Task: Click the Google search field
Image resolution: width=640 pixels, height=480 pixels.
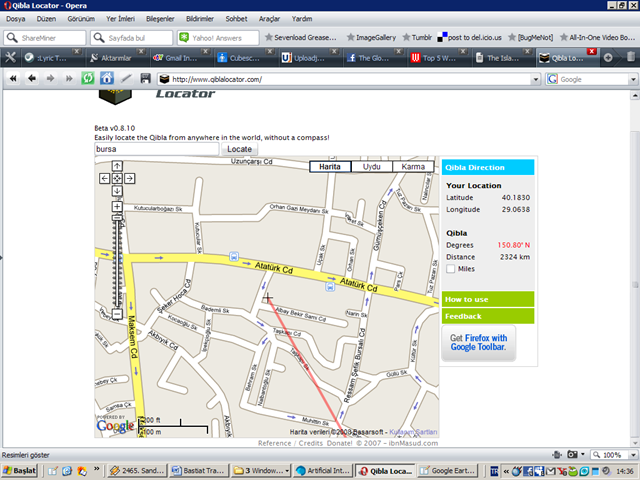Action: pyautogui.click(x=591, y=79)
